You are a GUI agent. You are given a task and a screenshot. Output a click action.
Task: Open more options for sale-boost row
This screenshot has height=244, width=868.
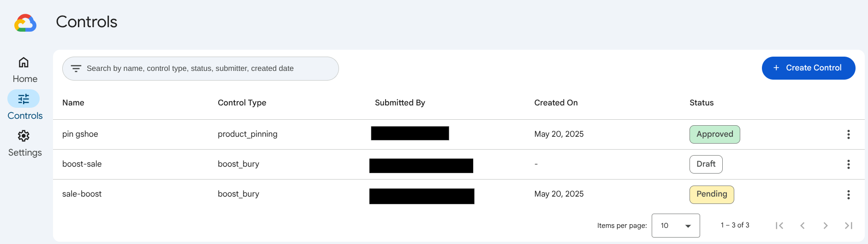(x=848, y=195)
